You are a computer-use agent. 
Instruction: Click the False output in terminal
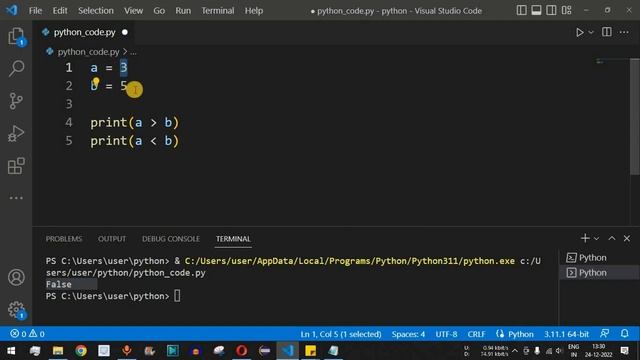tap(58, 284)
